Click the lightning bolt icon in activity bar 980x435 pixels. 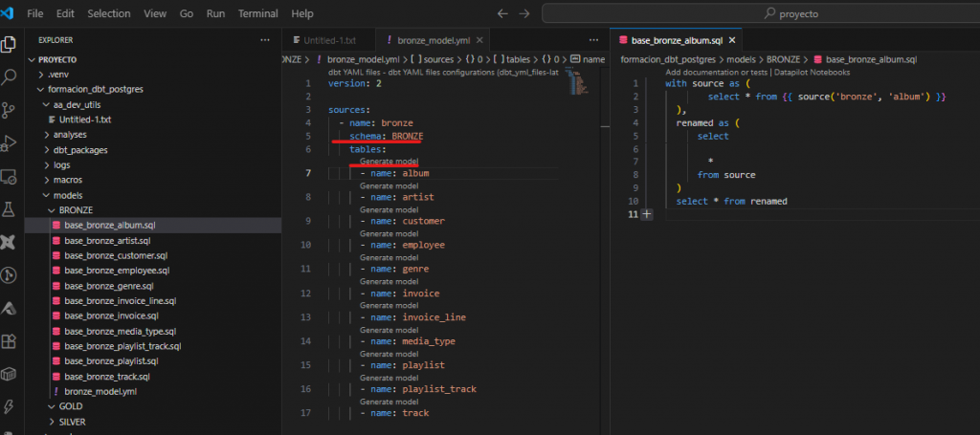tap(10, 408)
